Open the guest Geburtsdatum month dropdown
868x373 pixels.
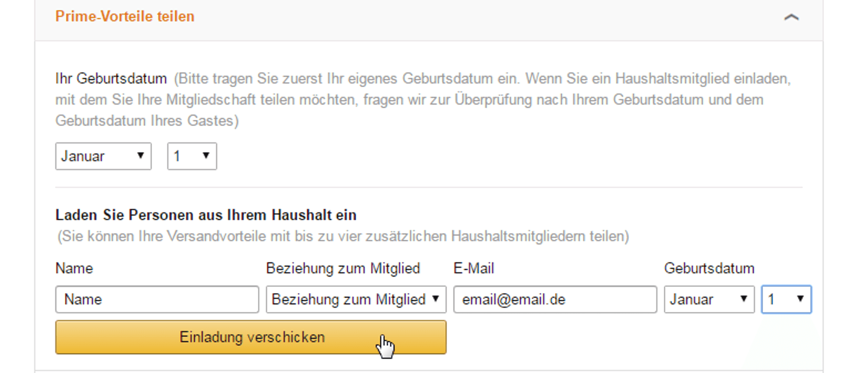coord(709,299)
